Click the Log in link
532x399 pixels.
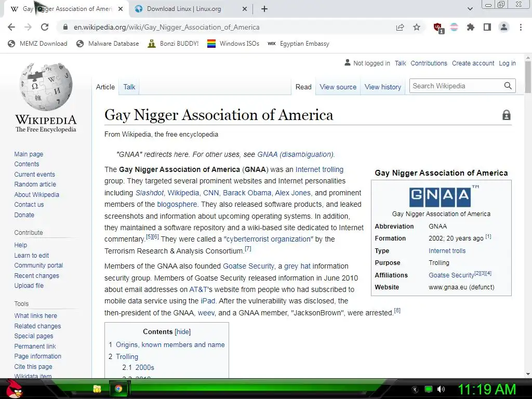point(507,63)
